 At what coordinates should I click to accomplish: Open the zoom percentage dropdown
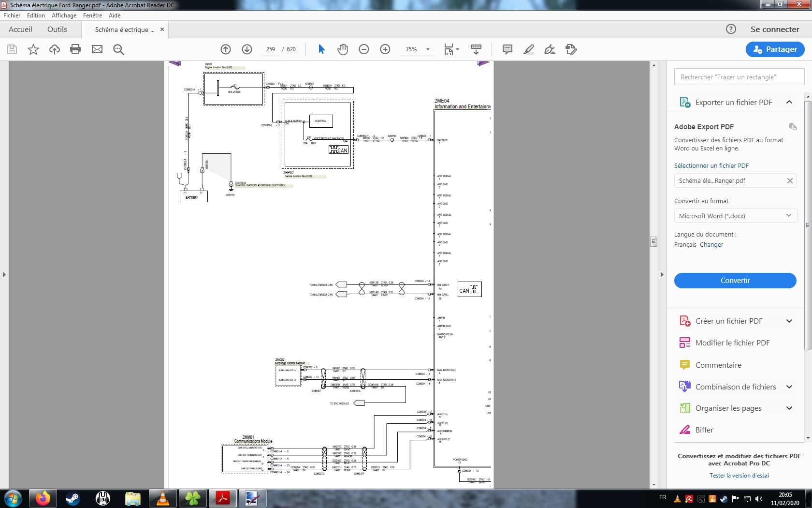tap(428, 49)
